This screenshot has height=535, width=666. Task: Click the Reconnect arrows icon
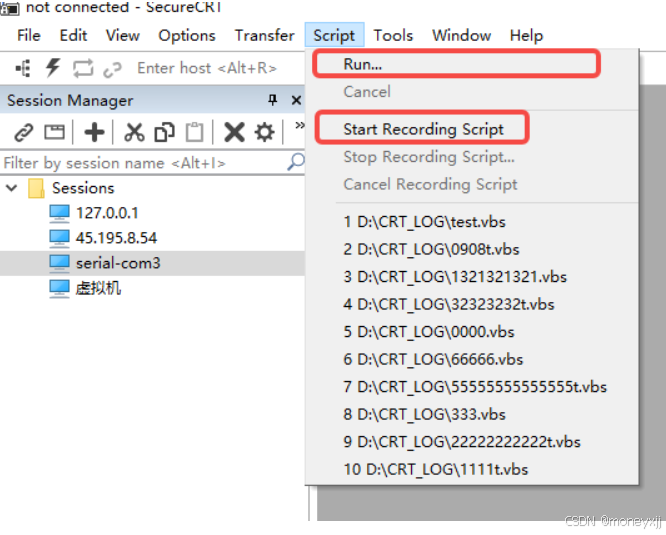83,68
